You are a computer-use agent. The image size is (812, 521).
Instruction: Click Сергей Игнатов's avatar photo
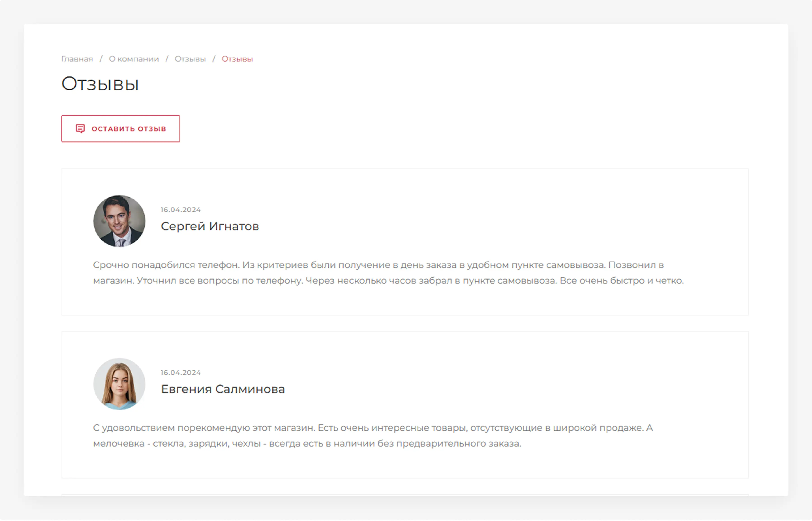click(x=119, y=221)
